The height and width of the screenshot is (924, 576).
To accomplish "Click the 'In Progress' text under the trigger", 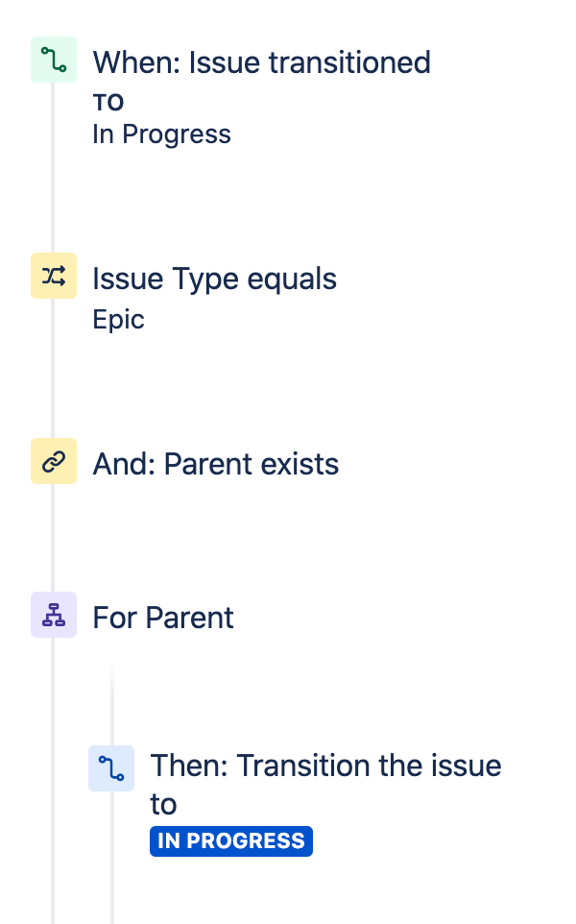I will 161,134.
